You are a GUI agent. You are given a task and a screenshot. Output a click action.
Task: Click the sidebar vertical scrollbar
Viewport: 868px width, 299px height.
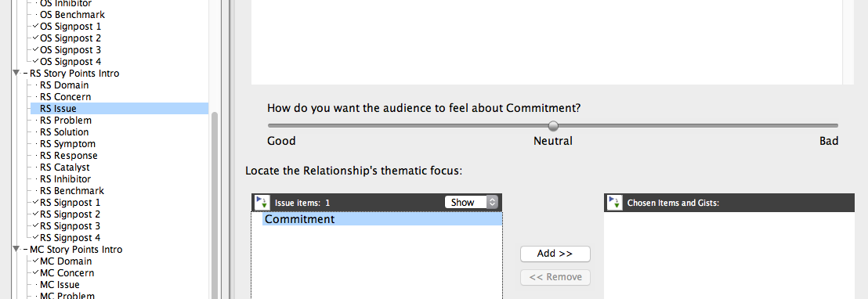pos(215,204)
